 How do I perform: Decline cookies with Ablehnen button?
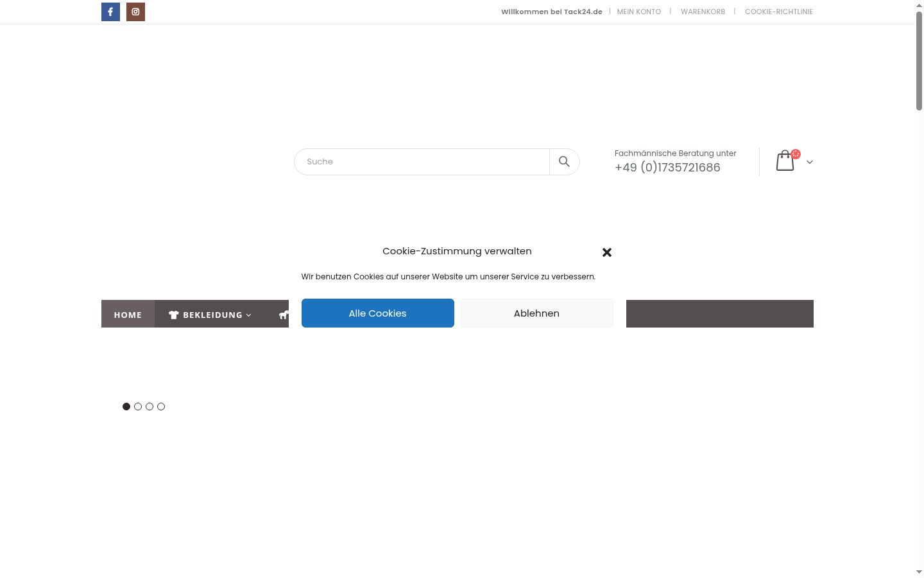537,313
